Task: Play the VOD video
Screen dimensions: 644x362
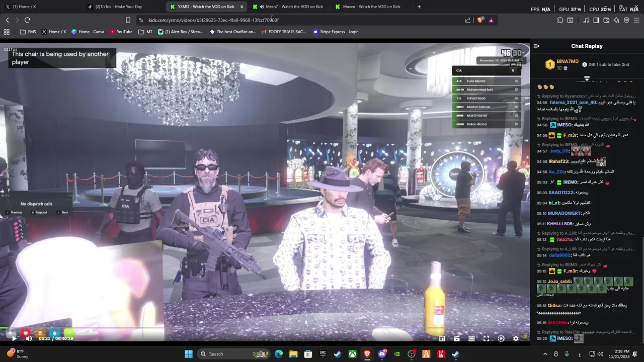Action: click(x=14, y=338)
